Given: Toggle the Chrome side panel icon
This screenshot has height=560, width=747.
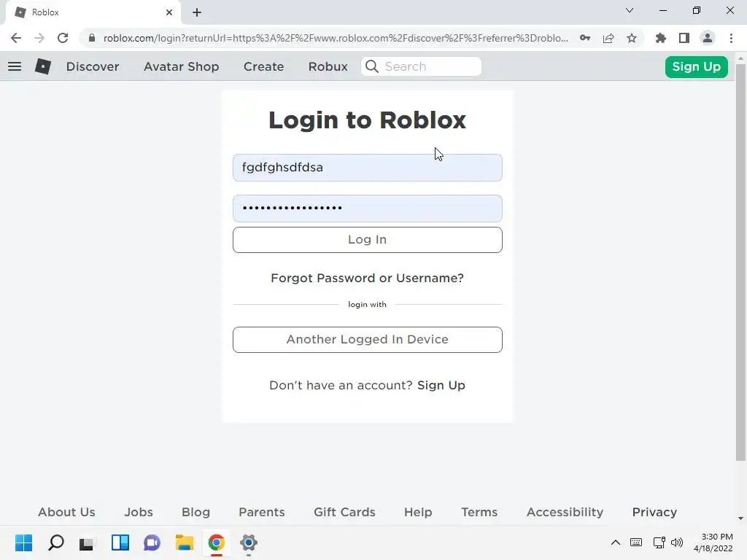Looking at the screenshot, I should [x=684, y=38].
